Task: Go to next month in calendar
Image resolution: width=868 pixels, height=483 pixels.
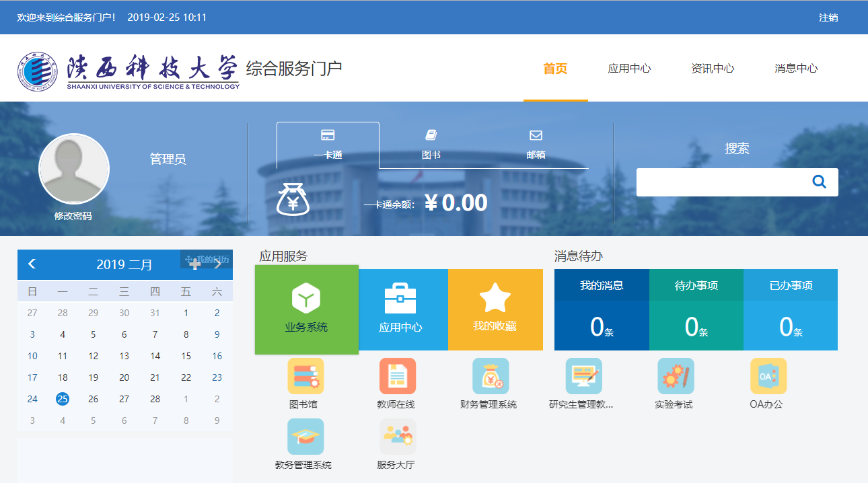Action: point(218,264)
